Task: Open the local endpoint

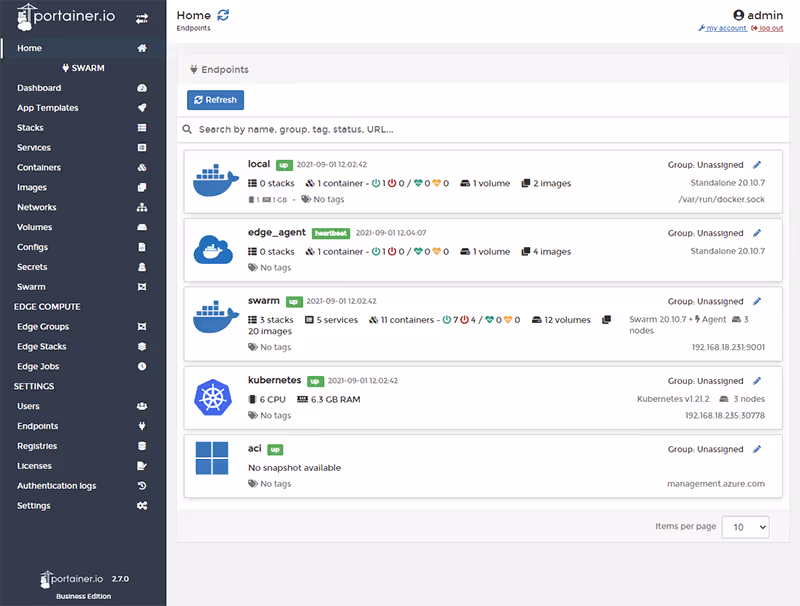Action: [483, 182]
